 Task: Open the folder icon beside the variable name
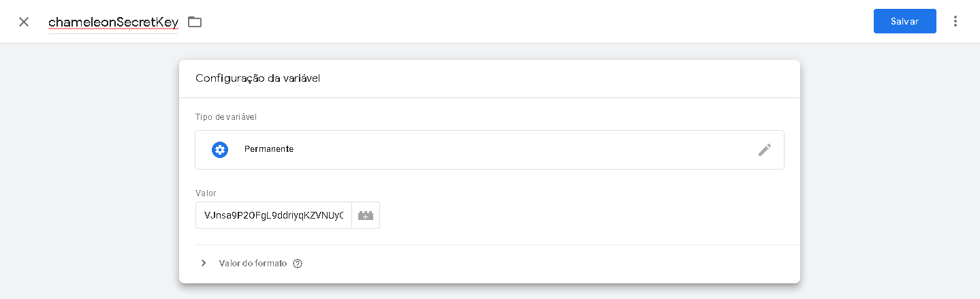coord(195,22)
